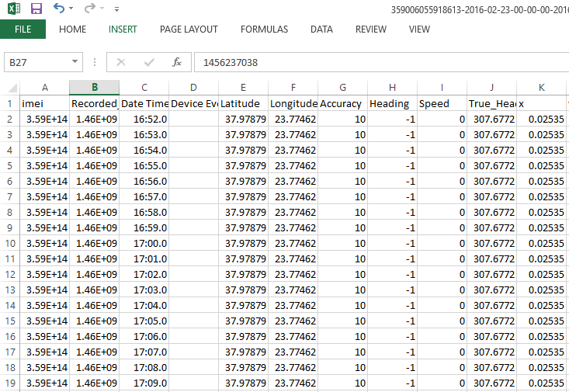569x392 pixels.
Task: Select column F header
Action: click(293, 88)
